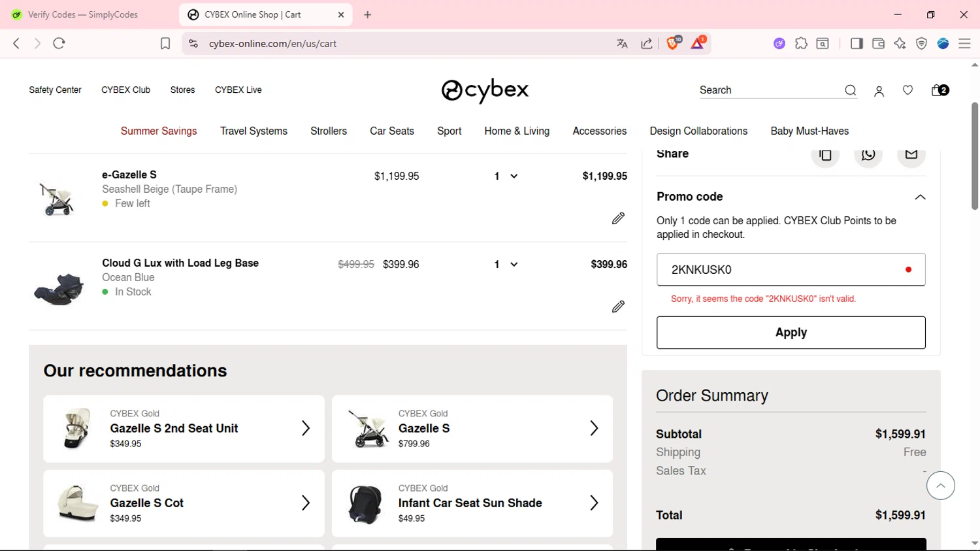Screen dimensions: 980x551
Task: Open Brave Rewards triangle icon
Action: click(698, 43)
